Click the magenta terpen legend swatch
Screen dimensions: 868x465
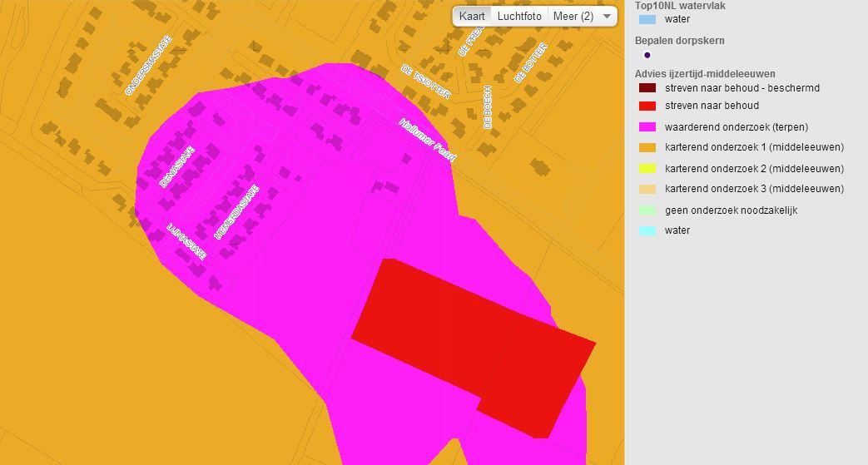647,126
